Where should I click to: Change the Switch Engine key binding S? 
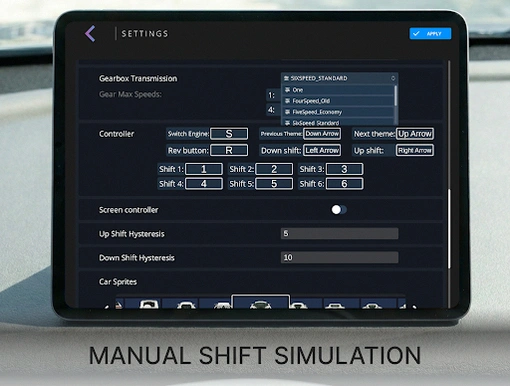point(229,134)
